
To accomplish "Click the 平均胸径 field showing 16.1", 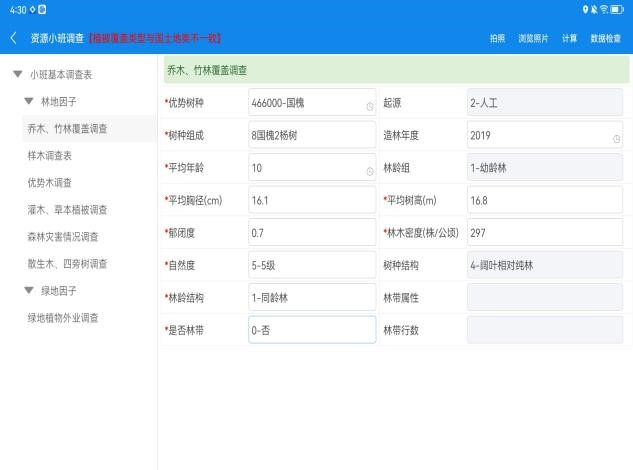I will (x=312, y=200).
